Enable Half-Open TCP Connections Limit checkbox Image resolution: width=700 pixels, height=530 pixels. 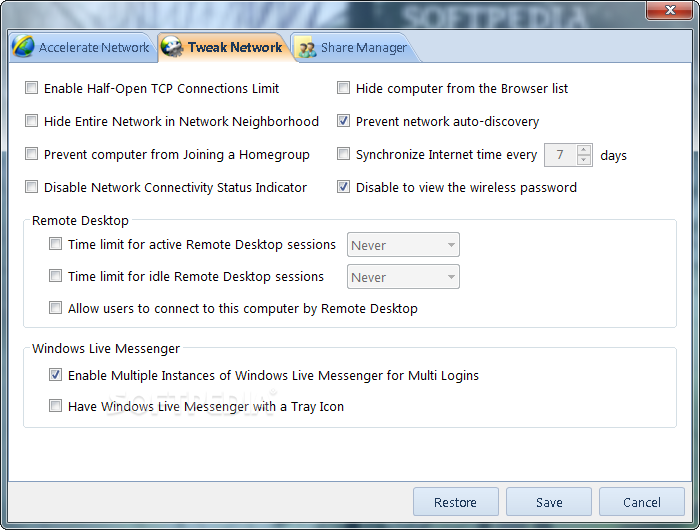pyautogui.click(x=31, y=88)
